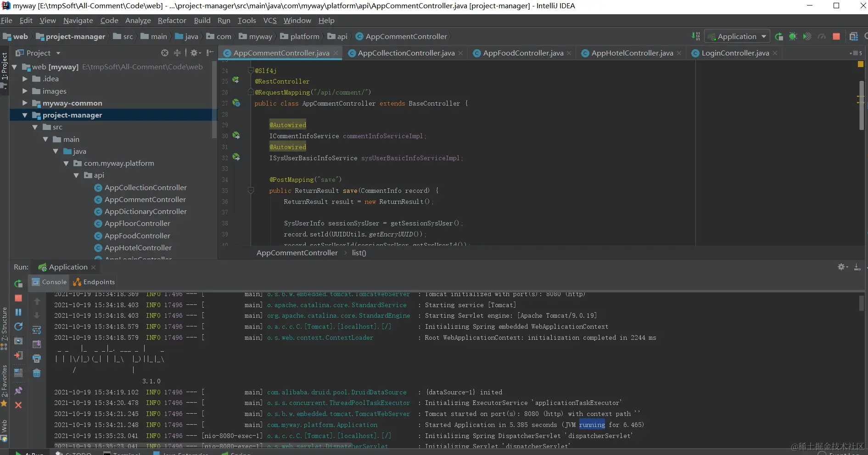Expand the .idea folder

coord(25,79)
